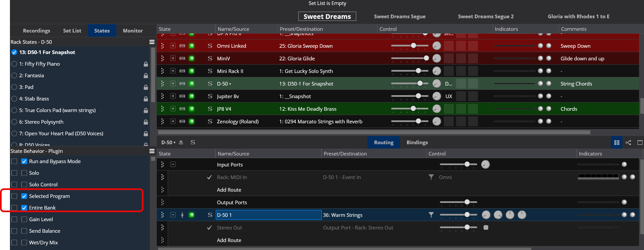
Task: Click the eject icon next to the D-50 title
Action: [181, 142]
